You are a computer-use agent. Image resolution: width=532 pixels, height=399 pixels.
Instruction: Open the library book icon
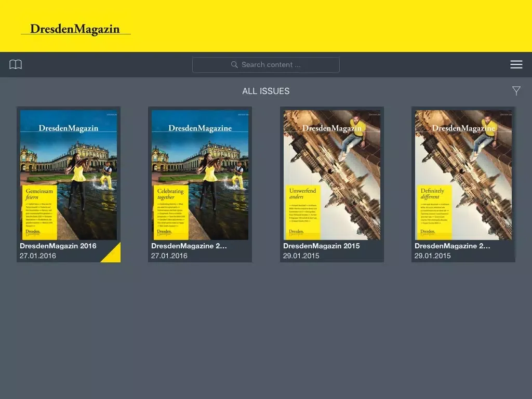(x=16, y=64)
